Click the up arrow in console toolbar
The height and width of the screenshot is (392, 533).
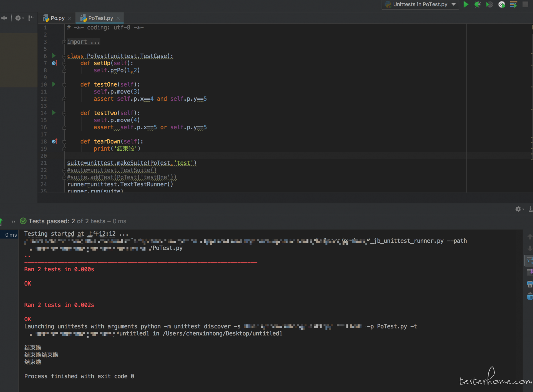tap(530, 237)
